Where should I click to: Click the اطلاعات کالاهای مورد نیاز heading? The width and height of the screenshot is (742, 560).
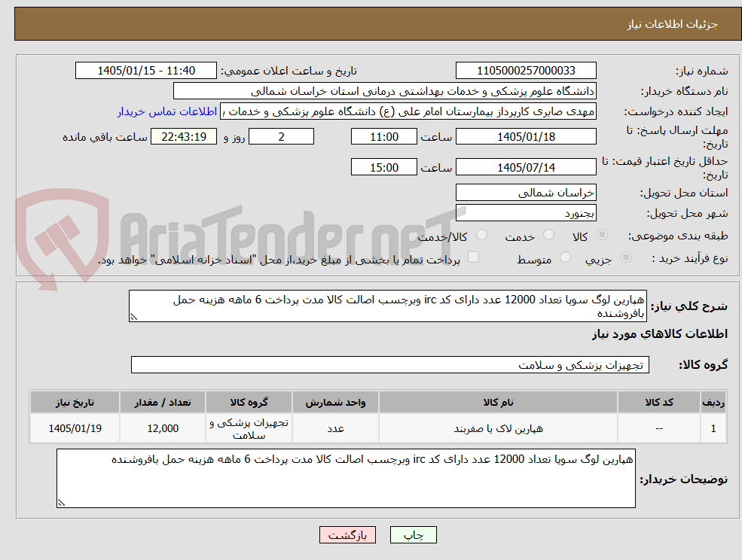pyautogui.click(x=660, y=334)
